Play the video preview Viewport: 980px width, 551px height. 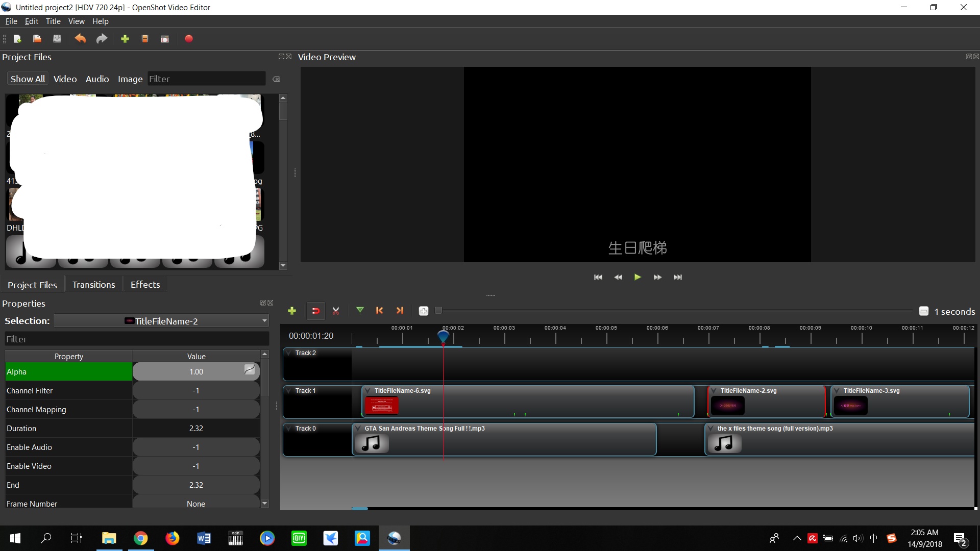click(x=638, y=277)
